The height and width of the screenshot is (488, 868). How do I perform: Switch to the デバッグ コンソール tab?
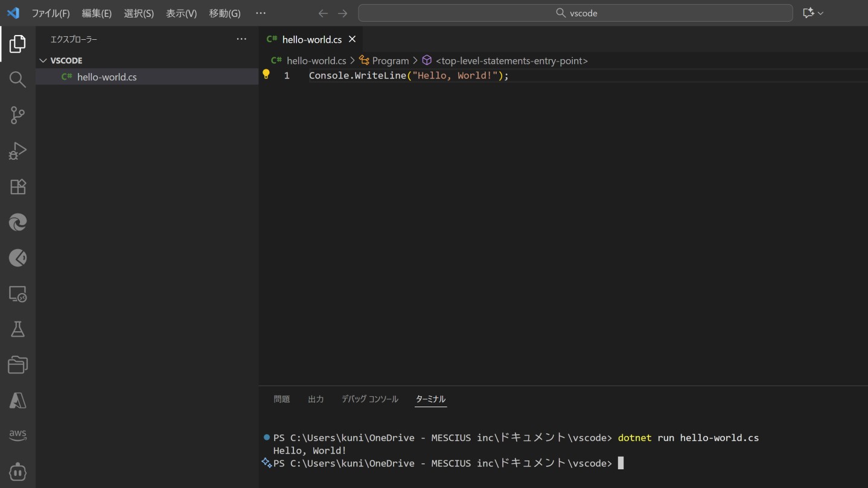[x=370, y=399]
